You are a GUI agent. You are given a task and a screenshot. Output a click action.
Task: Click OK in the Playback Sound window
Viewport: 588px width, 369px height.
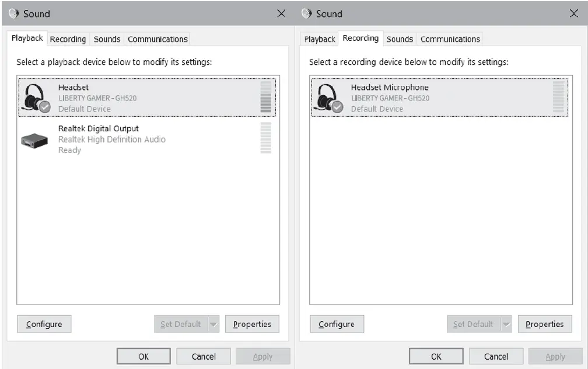click(x=143, y=356)
